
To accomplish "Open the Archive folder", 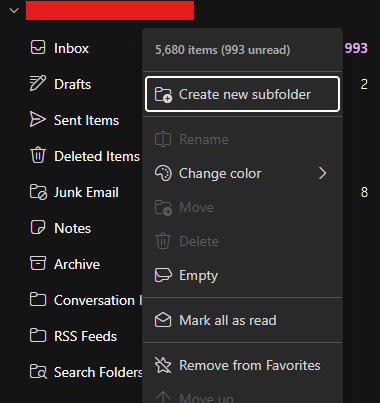I will pyautogui.click(x=77, y=264).
